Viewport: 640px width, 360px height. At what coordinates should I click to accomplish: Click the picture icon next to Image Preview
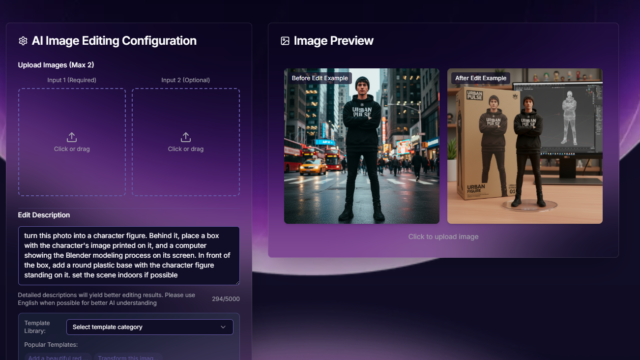coord(285,41)
